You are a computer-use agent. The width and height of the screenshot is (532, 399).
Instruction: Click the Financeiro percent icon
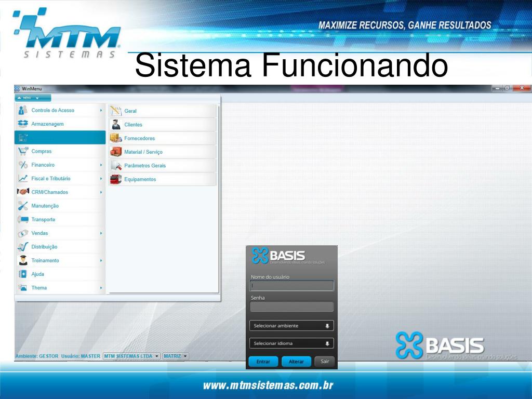click(x=23, y=165)
